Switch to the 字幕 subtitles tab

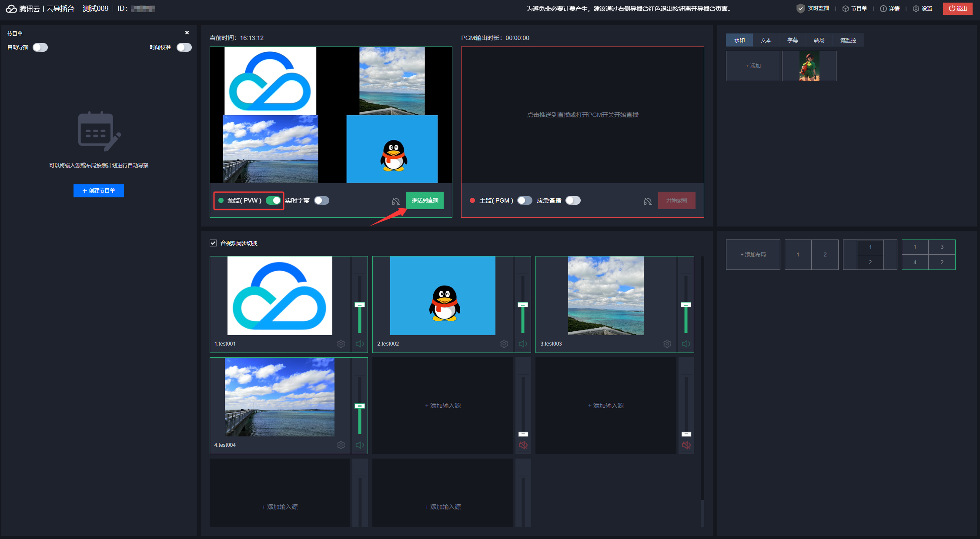point(793,40)
